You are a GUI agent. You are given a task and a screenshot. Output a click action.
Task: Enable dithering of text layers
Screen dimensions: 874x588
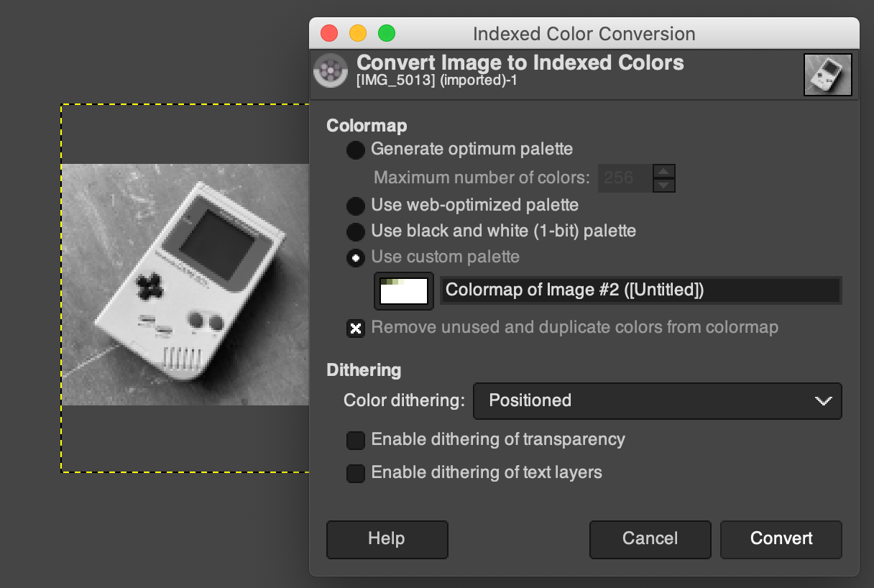point(355,473)
